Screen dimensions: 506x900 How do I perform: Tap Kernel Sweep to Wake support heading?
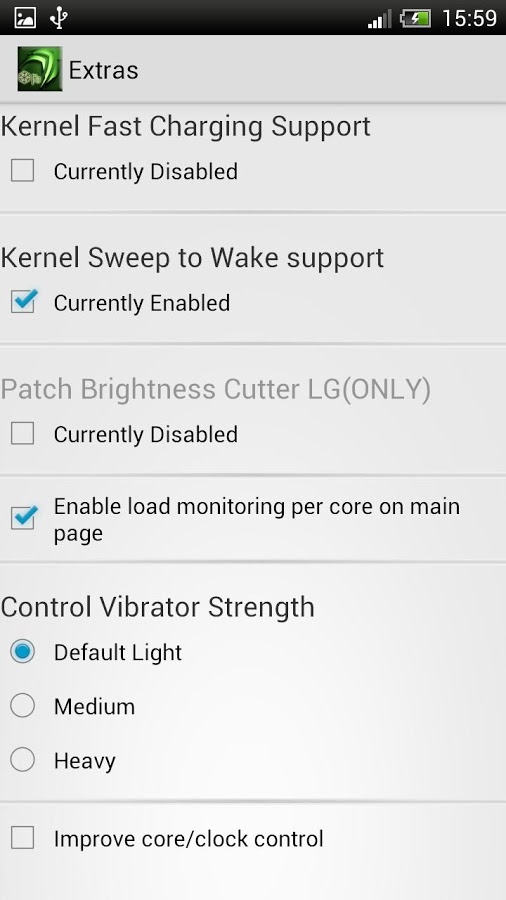click(192, 258)
